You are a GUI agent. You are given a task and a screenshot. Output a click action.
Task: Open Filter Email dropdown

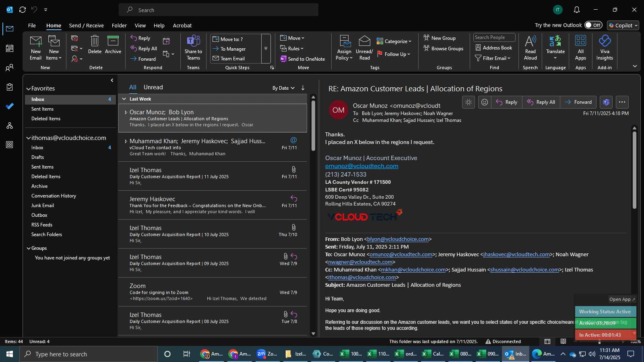pos(493,58)
